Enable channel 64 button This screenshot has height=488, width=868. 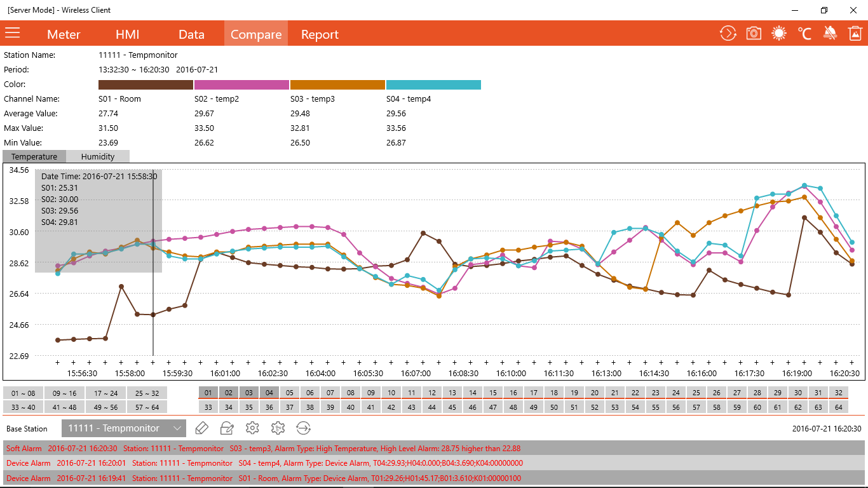click(x=839, y=407)
